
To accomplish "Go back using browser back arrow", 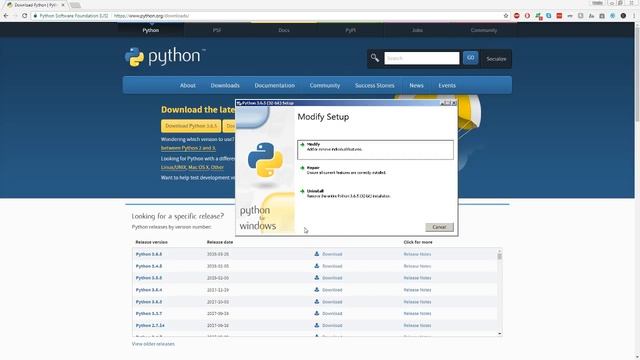I will pos(6,16).
